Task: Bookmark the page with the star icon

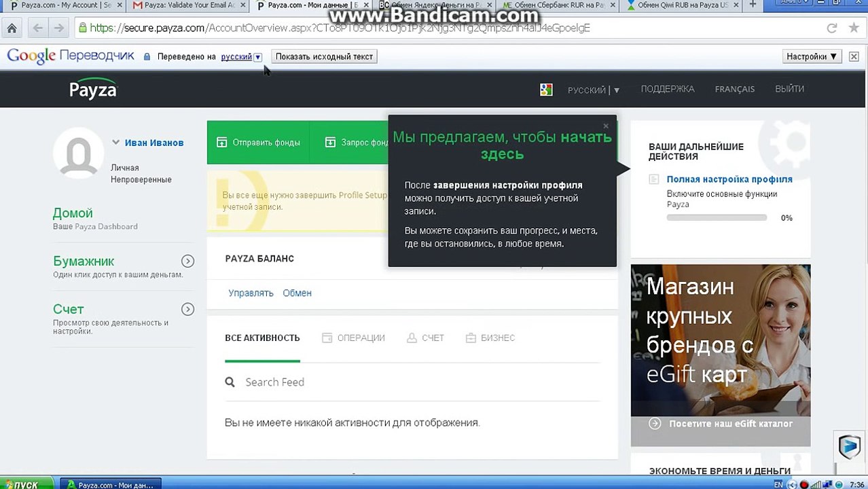Action: point(854,29)
